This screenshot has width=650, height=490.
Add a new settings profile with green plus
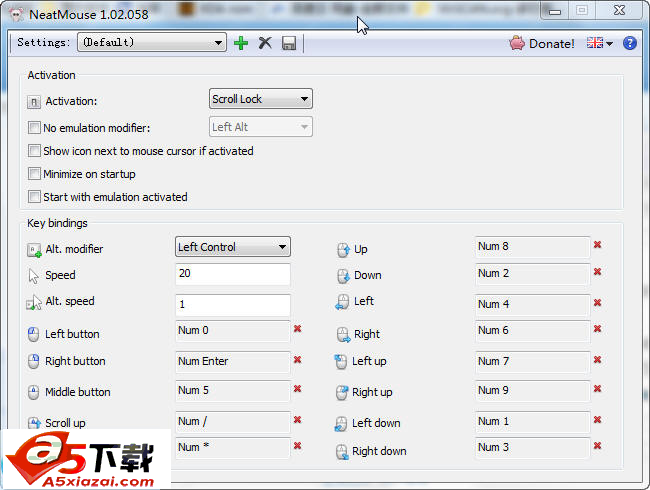(241, 43)
